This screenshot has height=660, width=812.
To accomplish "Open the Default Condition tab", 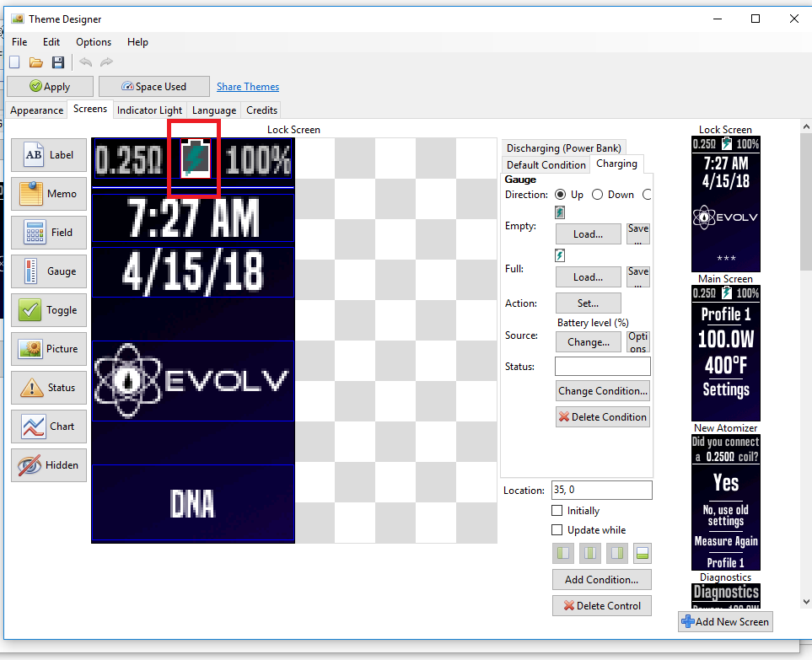I will tap(546, 165).
